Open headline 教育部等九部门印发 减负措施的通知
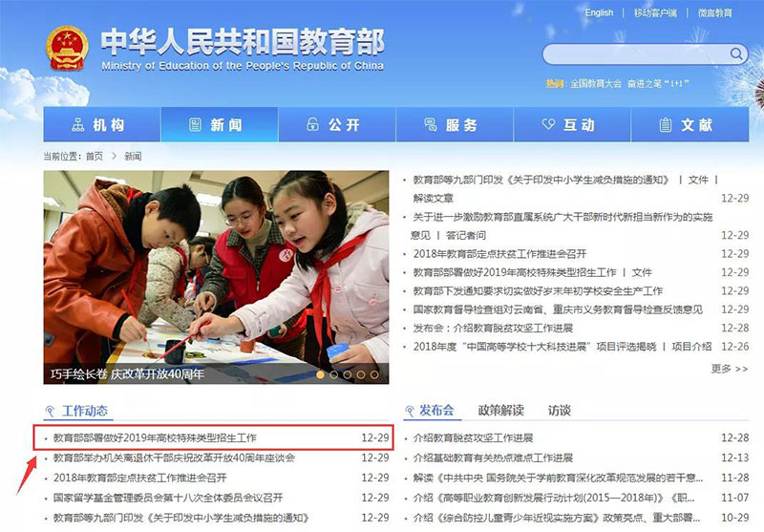 541,180
